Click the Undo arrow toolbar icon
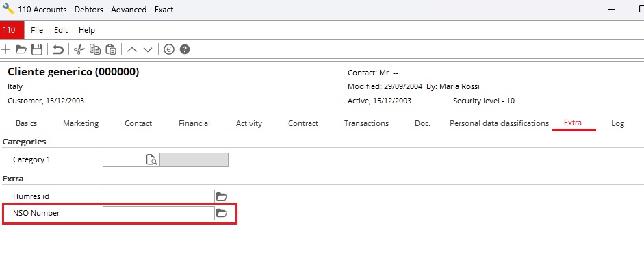Viewport: 644px width, 269px height. click(58, 50)
